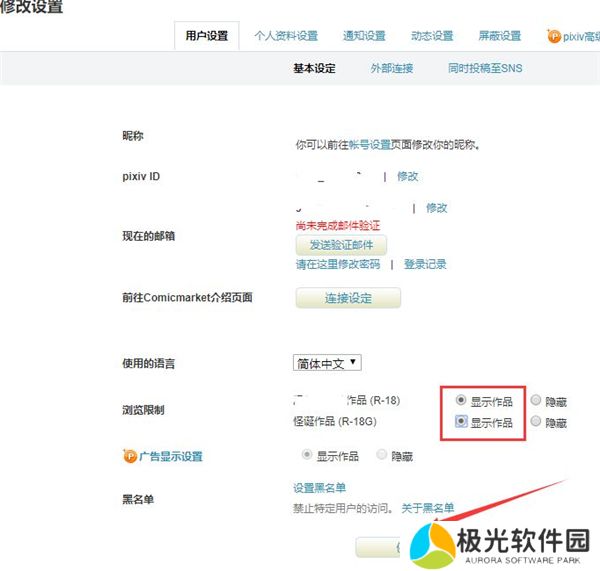
Task: View 登录记录 login history link
Action: tap(425, 265)
